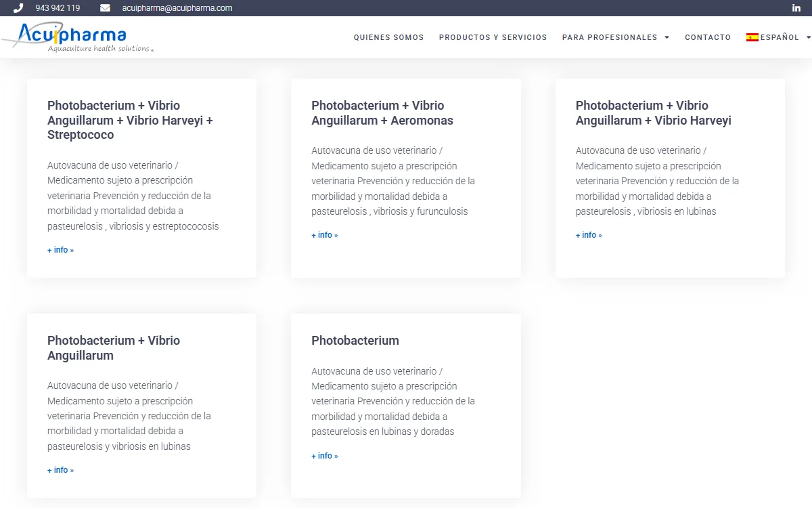
Task: Open info link for Streptococo vaccine card
Action: click(61, 250)
